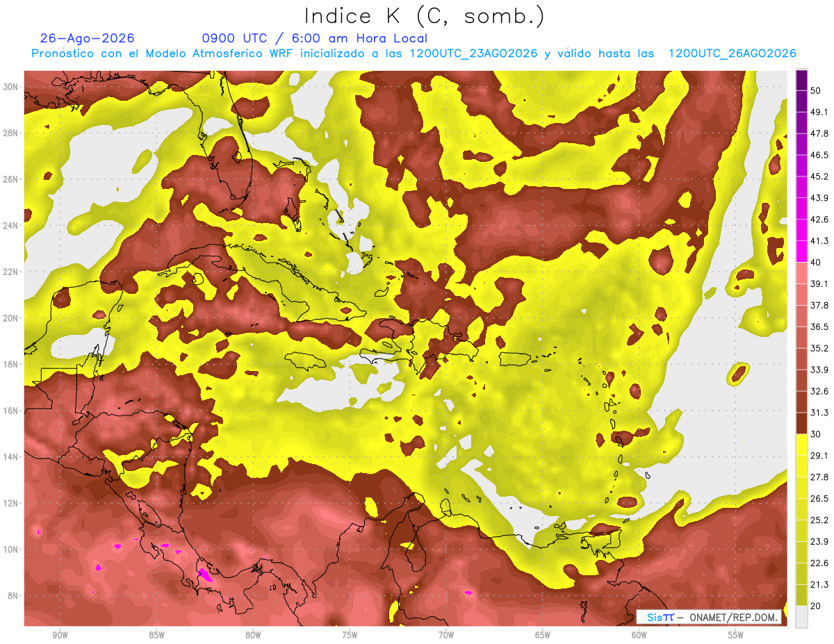Click the 16N latitude label

point(11,411)
